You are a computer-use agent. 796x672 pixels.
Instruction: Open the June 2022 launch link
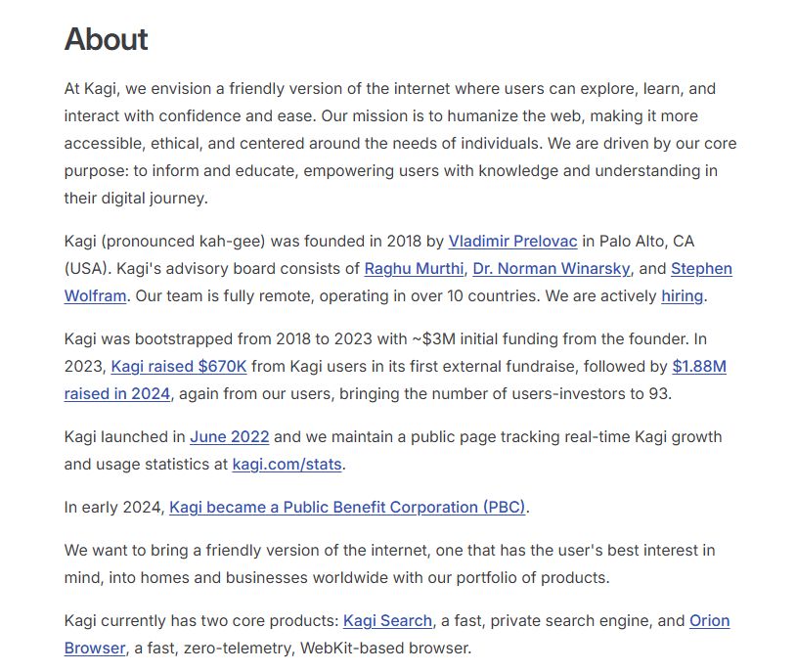(230, 437)
